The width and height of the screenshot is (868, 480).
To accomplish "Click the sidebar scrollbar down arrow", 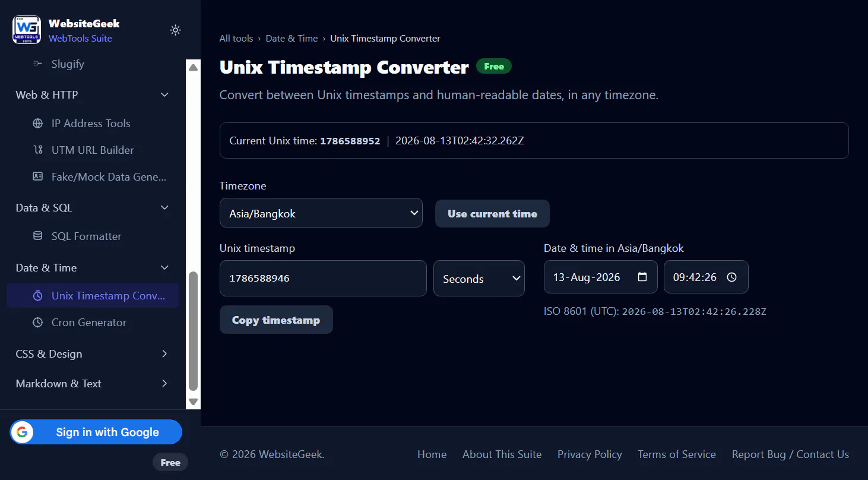I will click(x=193, y=402).
